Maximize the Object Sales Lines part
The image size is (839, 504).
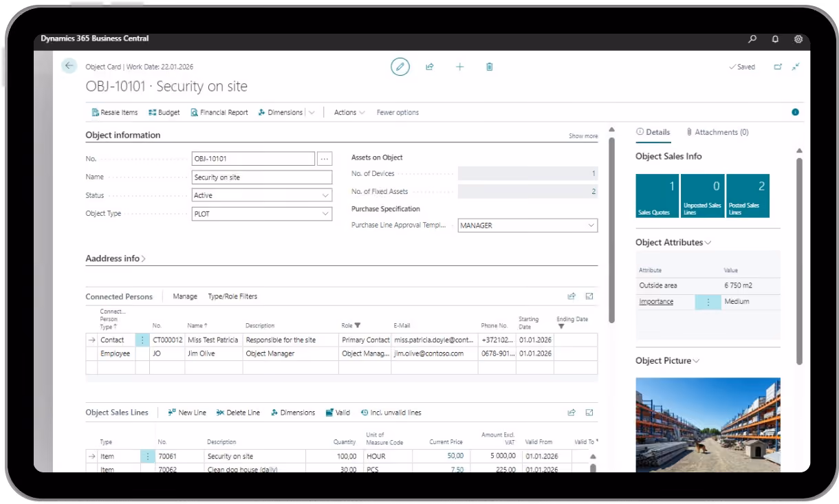tap(589, 413)
